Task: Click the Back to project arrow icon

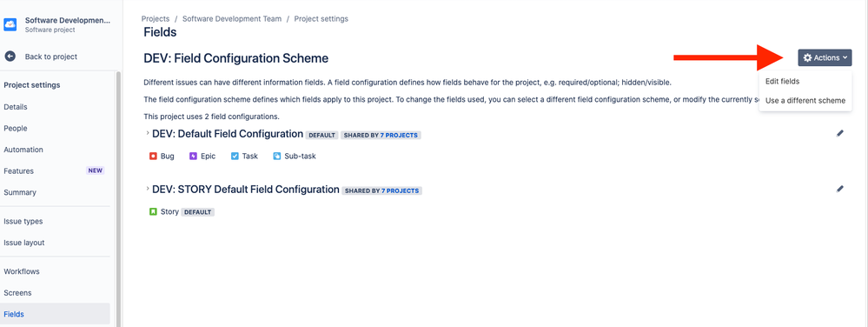Action: (10, 56)
